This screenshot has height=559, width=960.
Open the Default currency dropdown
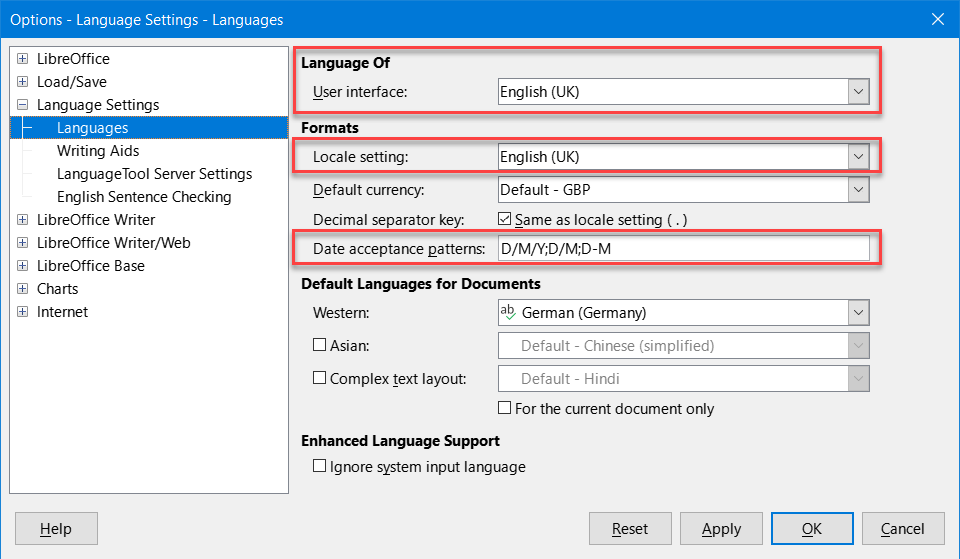click(x=858, y=190)
